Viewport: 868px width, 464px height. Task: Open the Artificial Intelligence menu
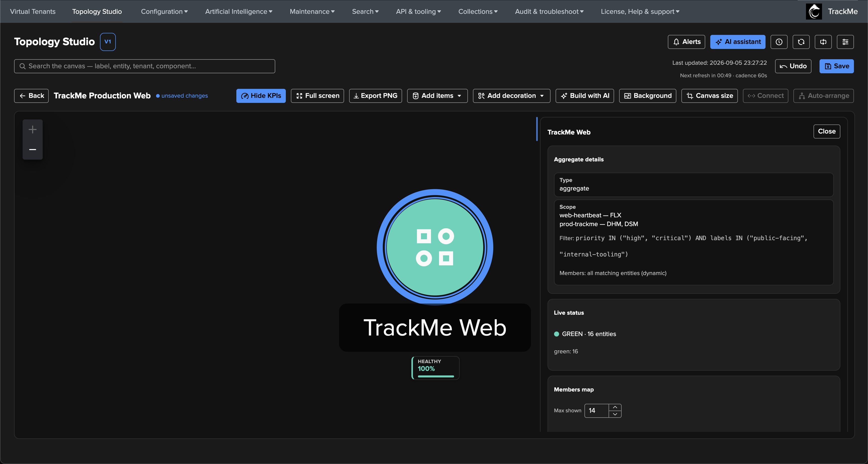[239, 12]
